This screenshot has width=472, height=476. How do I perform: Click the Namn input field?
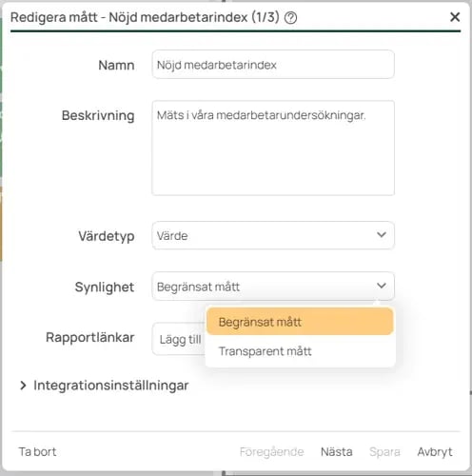pos(273,65)
